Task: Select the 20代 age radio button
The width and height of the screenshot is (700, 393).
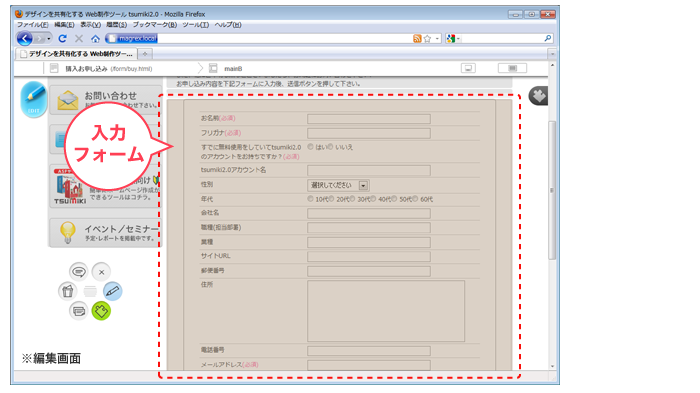Action: (332, 199)
